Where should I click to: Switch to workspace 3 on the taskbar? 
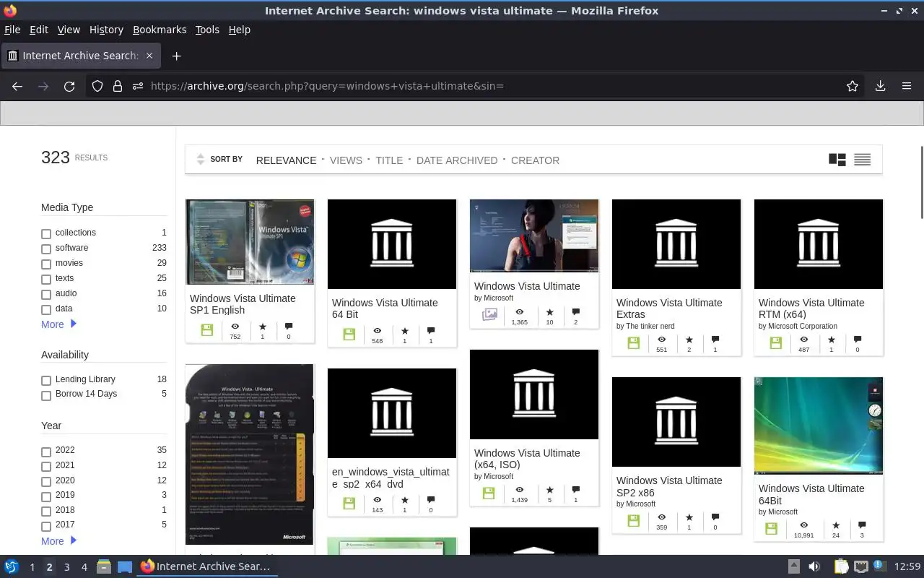(66, 567)
